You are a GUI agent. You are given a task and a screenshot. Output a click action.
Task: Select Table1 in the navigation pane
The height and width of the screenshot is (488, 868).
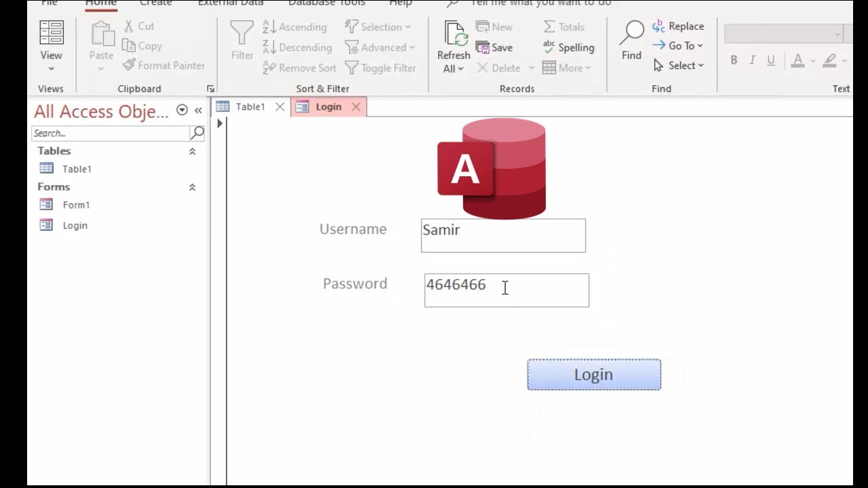[77, 169]
